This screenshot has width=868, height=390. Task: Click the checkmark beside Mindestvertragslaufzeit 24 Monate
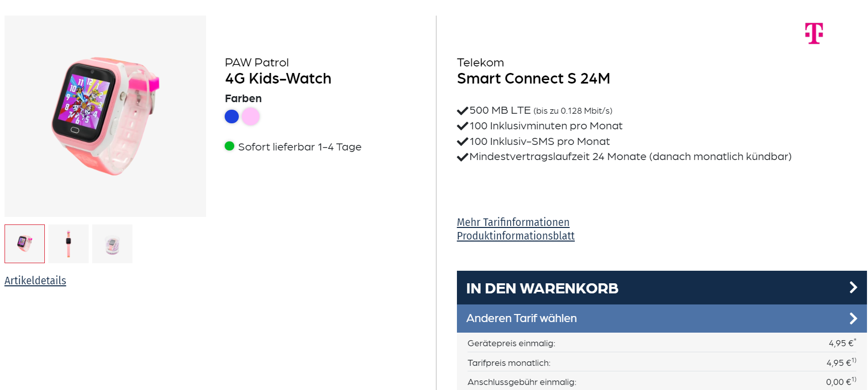[462, 157]
